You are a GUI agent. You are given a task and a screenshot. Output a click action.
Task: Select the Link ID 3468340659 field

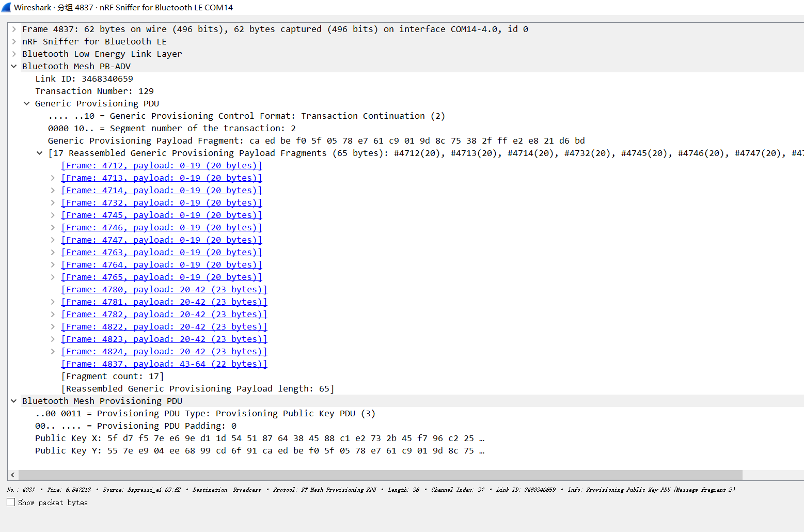click(84, 79)
